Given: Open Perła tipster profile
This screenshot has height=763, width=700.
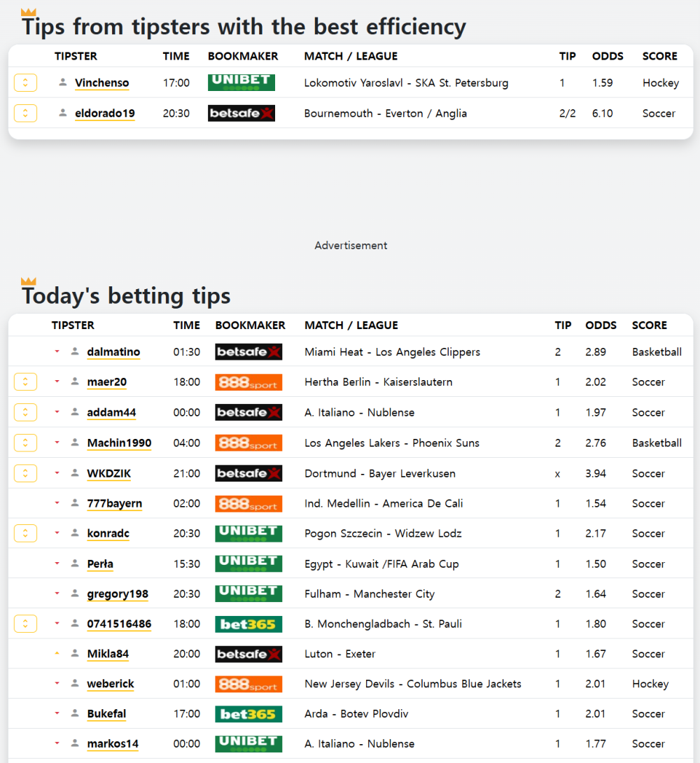Looking at the screenshot, I should [100, 564].
